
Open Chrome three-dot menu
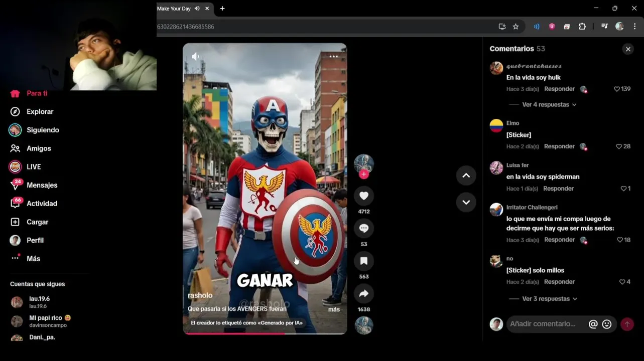(635, 27)
